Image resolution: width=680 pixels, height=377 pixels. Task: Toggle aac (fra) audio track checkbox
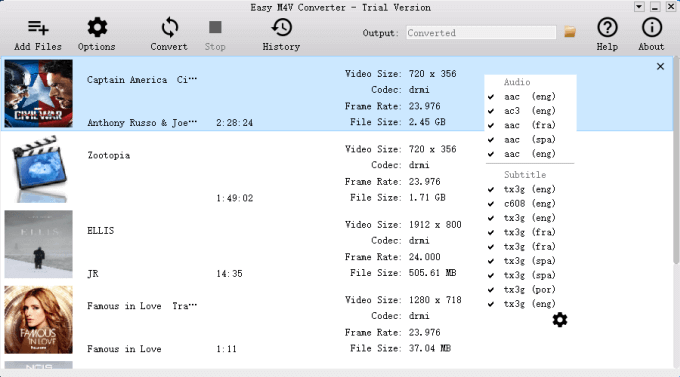point(491,125)
